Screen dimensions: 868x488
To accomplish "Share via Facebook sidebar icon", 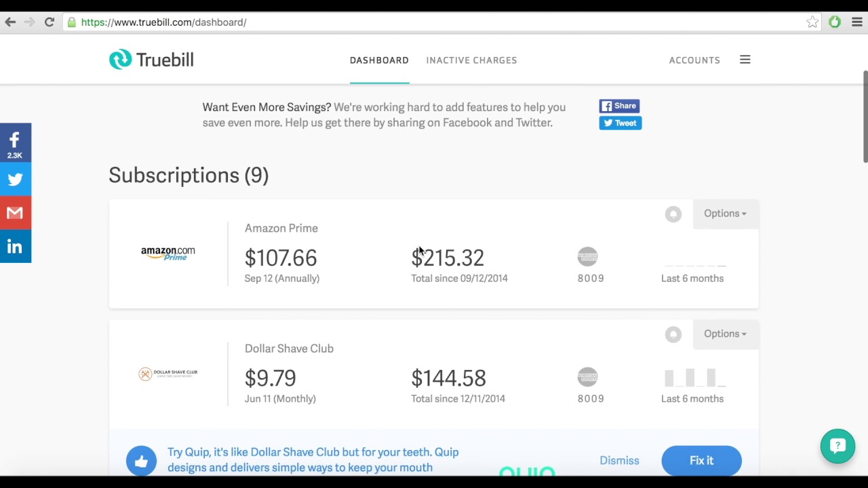I will click(x=15, y=144).
